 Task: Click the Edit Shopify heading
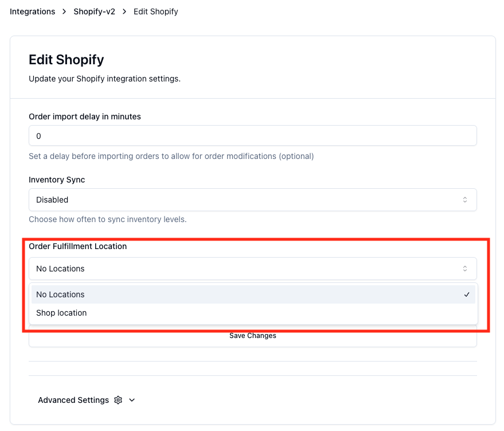pos(66,59)
